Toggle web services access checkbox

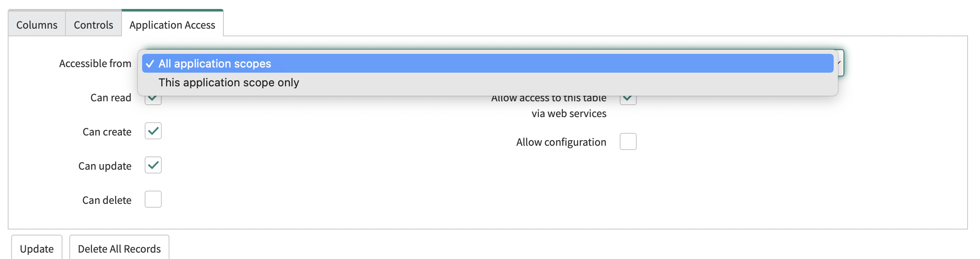coord(628,100)
